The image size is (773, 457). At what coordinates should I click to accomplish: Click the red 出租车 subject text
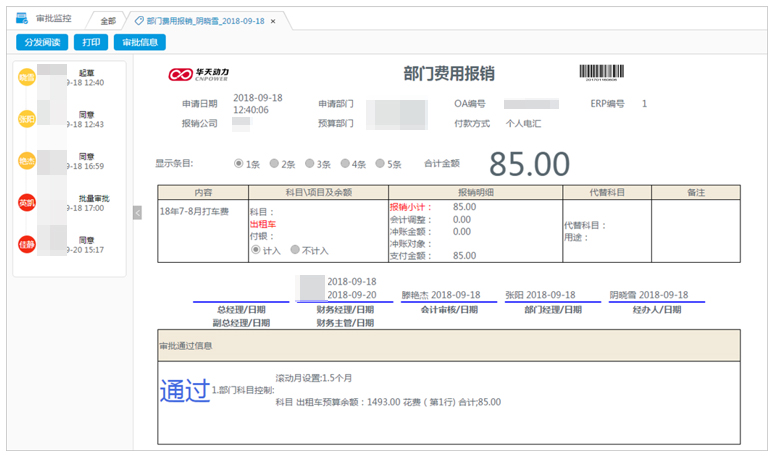coord(263,224)
